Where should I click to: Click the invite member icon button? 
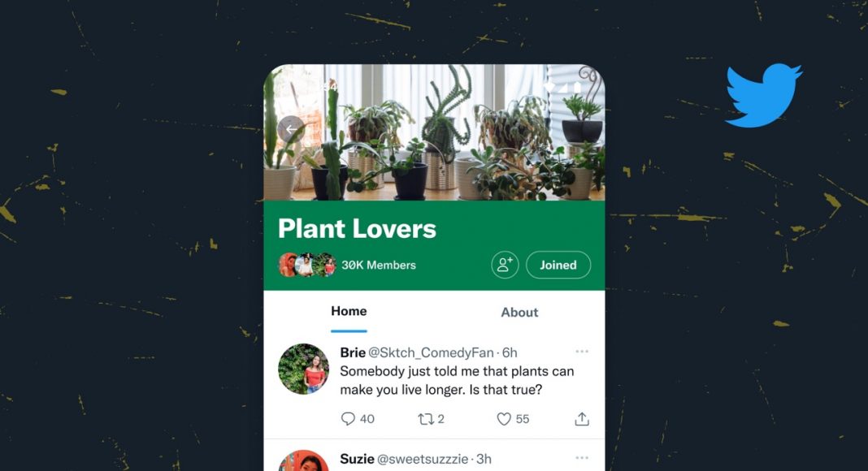[505, 265]
